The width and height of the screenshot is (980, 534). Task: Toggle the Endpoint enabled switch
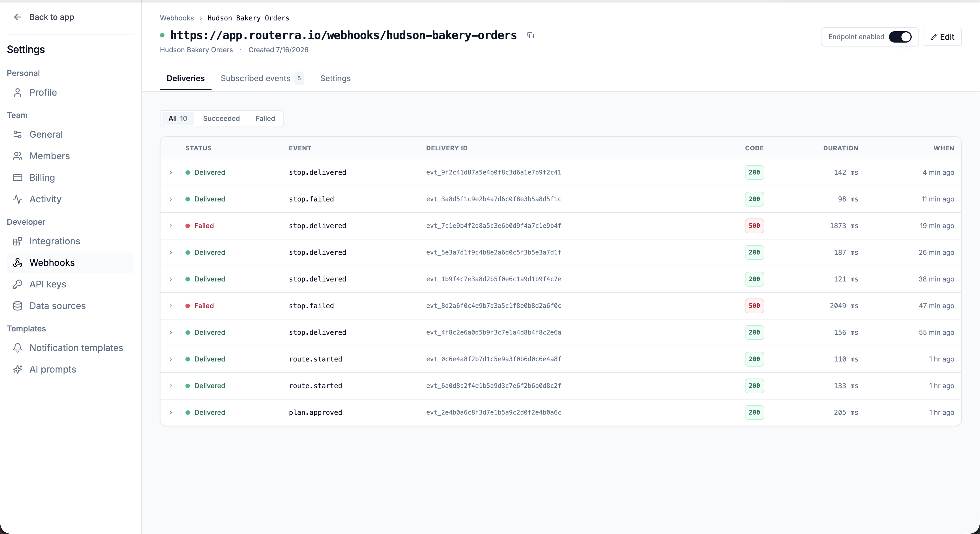pyautogui.click(x=900, y=37)
